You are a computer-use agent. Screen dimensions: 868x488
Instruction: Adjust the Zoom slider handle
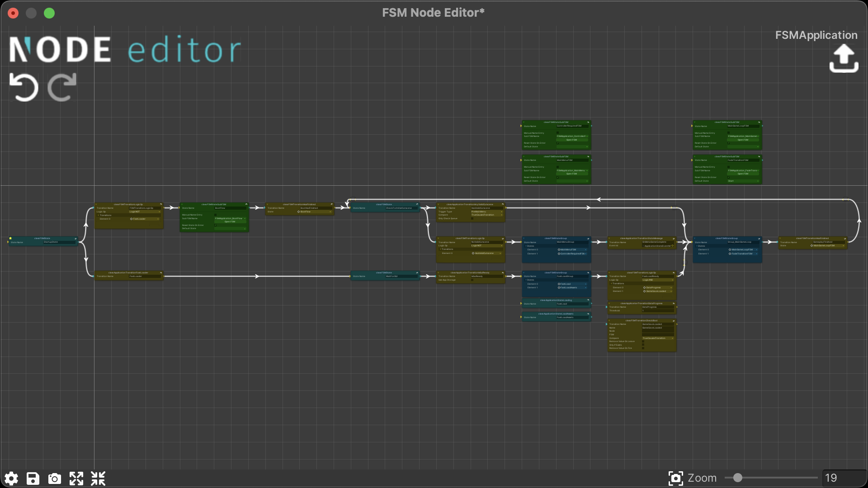click(x=737, y=478)
